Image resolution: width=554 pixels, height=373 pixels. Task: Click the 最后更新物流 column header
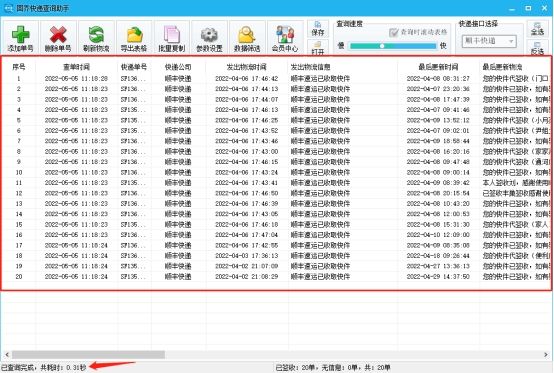click(502, 66)
